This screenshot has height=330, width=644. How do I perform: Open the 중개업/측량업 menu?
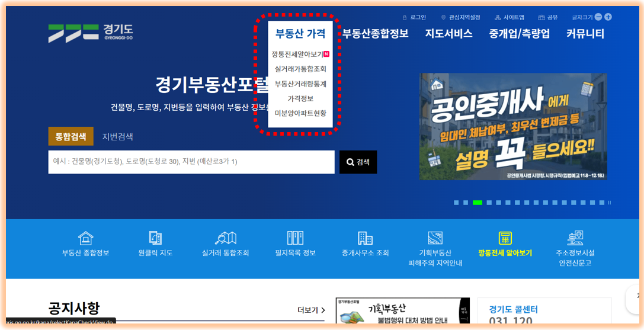pyautogui.click(x=519, y=33)
